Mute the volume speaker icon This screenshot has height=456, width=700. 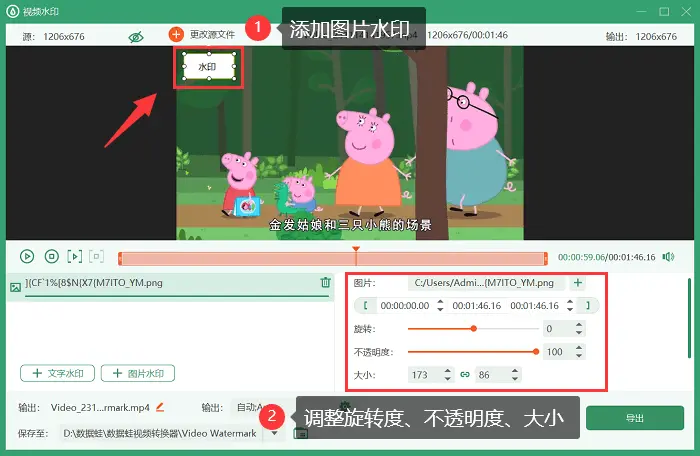[x=668, y=257]
